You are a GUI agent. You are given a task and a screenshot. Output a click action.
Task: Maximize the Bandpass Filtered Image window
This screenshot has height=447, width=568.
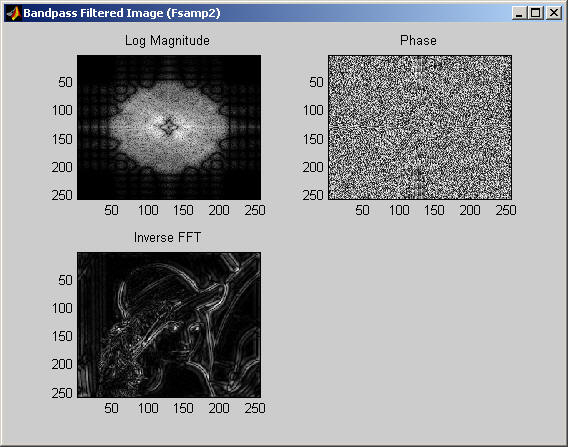click(x=536, y=13)
